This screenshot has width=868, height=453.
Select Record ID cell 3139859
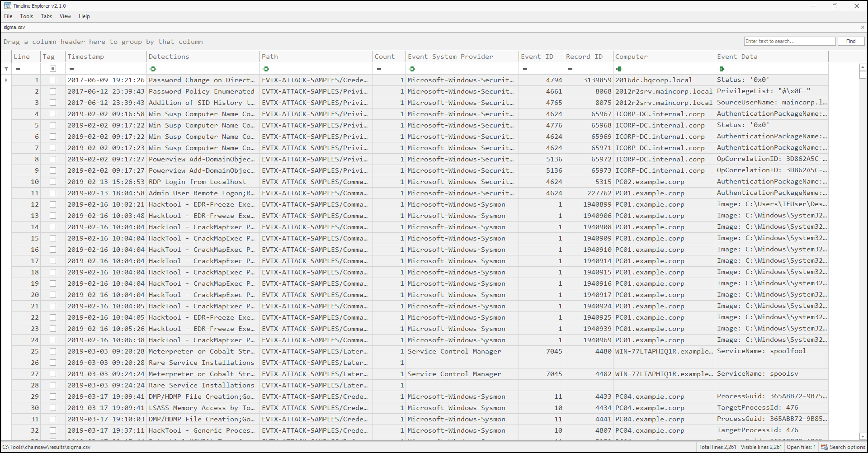pos(589,80)
